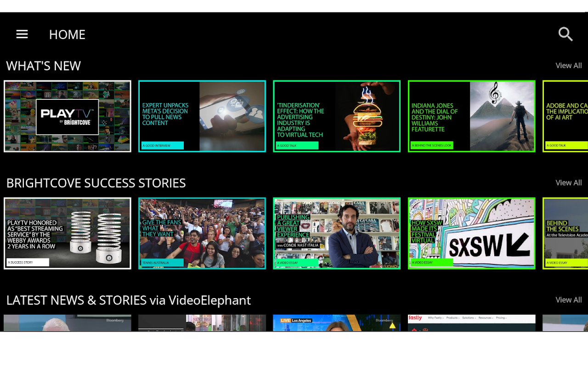Open the Conde Nast Italia video essay

point(337,234)
